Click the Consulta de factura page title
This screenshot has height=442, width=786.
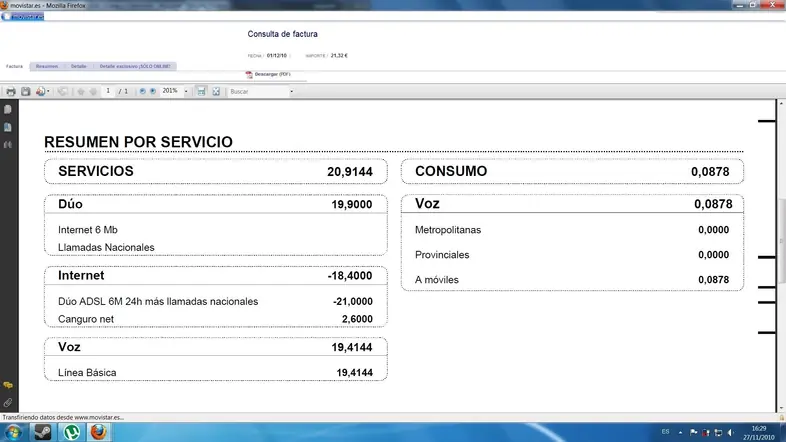(x=282, y=34)
